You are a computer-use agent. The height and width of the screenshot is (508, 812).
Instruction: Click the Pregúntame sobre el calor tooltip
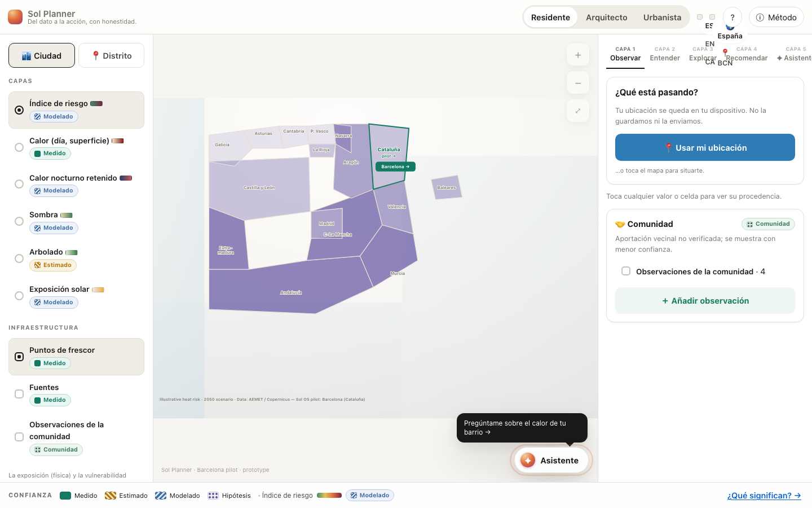point(522,428)
